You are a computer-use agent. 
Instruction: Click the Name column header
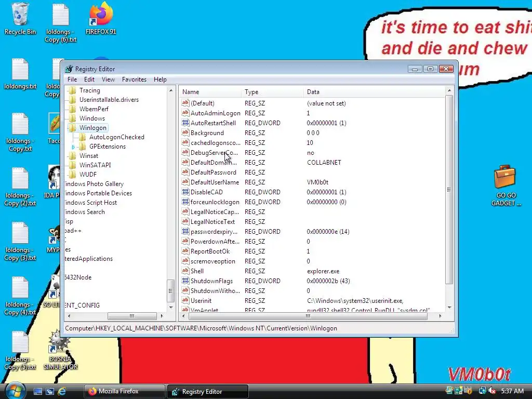[210, 92]
